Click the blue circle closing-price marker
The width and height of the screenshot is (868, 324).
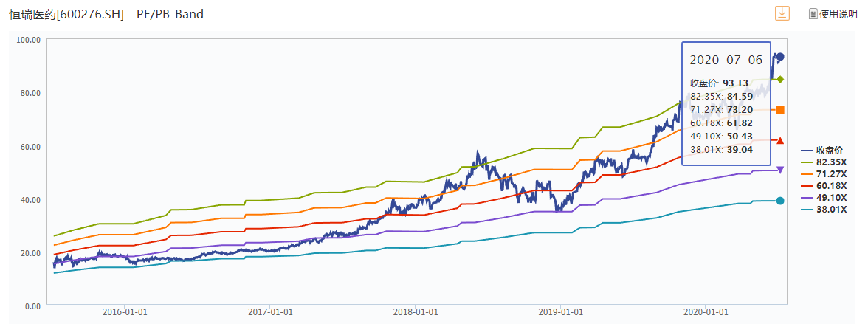point(780,57)
